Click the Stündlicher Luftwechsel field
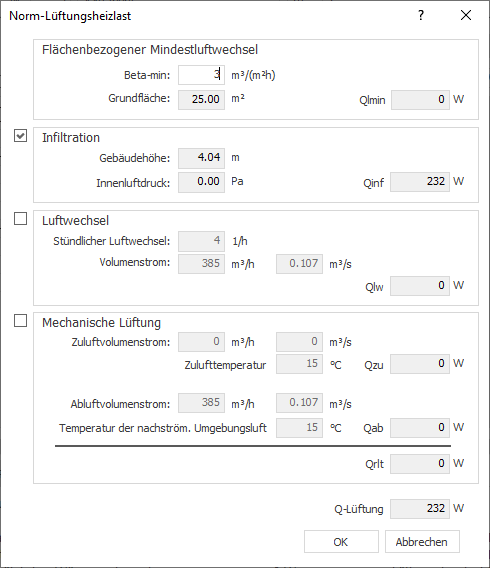Image resolution: width=490 pixels, height=568 pixels. click(201, 241)
